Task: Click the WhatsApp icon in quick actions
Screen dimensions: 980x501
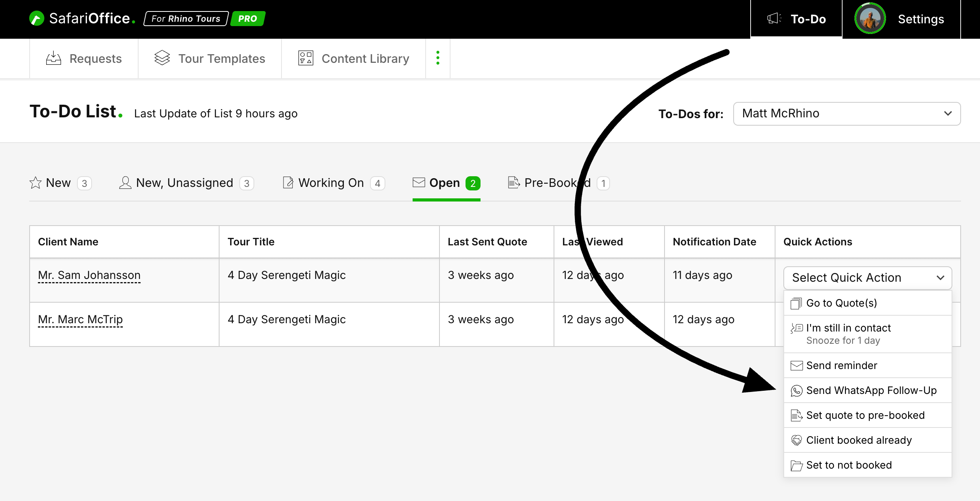Action: (796, 391)
